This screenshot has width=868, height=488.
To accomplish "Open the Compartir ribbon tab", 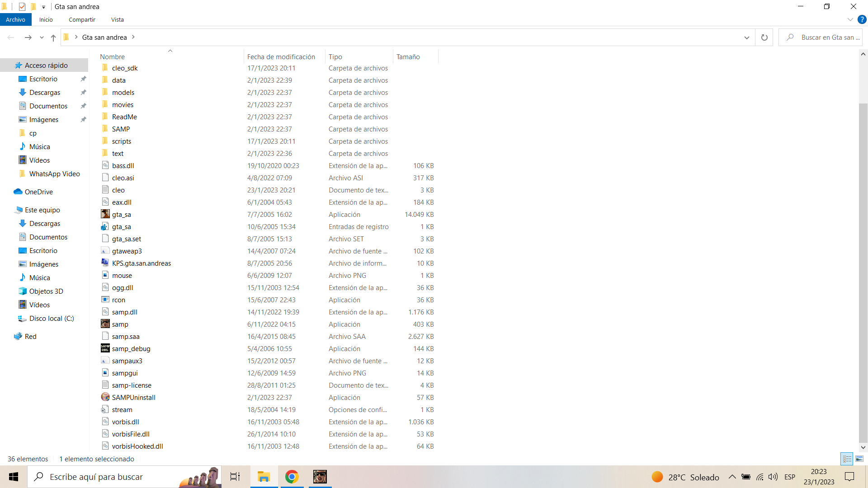I will (82, 19).
